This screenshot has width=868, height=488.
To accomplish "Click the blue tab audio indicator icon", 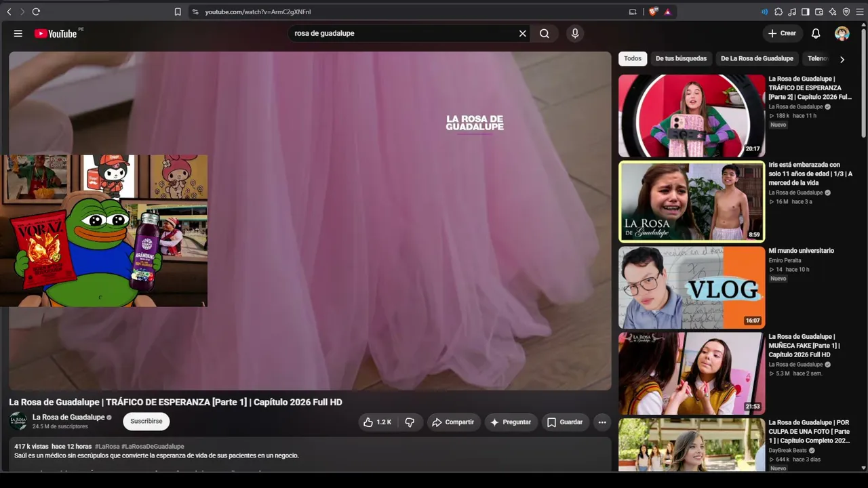I will click(x=765, y=12).
